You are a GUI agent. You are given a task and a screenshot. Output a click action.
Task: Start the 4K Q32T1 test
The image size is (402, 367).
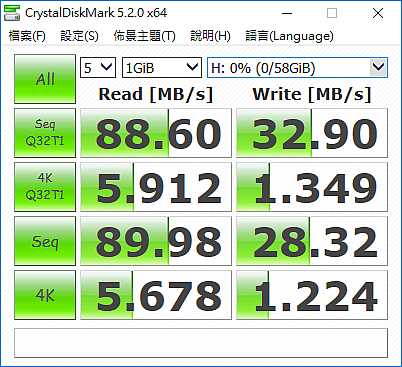45,187
